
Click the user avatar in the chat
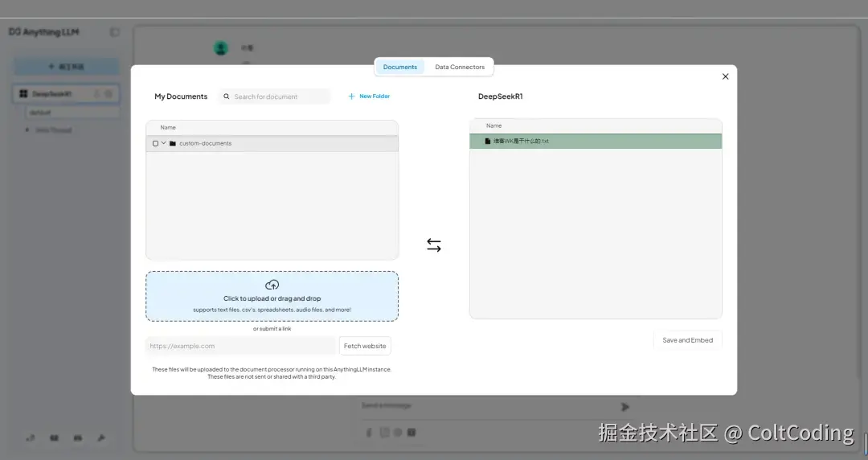tap(221, 48)
